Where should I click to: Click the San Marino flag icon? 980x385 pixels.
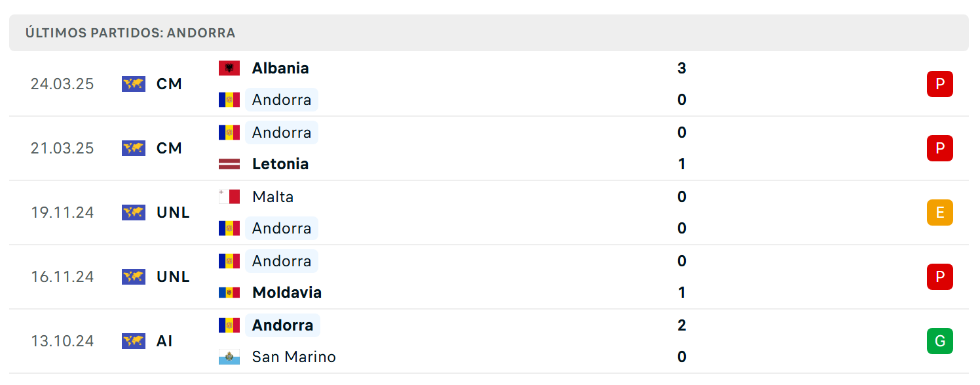(229, 357)
